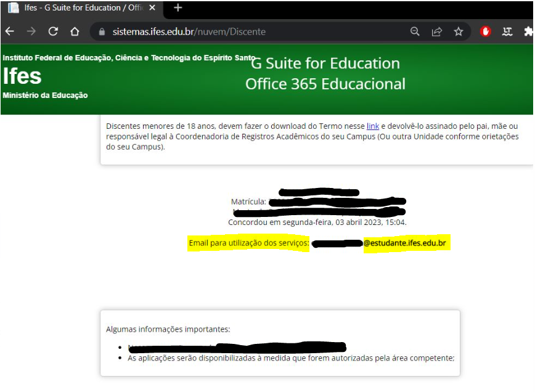This screenshot has width=535, height=392.
Task: Open a new browser tab
Action: point(178,8)
